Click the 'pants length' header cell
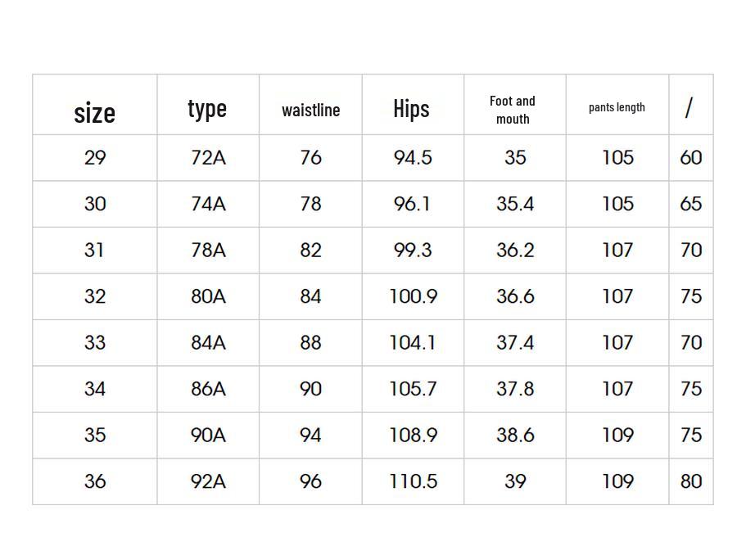The height and width of the screenshot is (560, 746). click(617, 107)
